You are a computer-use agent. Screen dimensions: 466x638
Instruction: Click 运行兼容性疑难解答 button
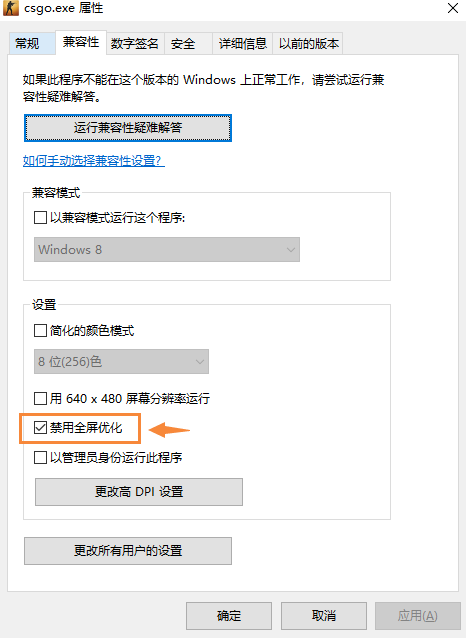click(x=128, y=128)
